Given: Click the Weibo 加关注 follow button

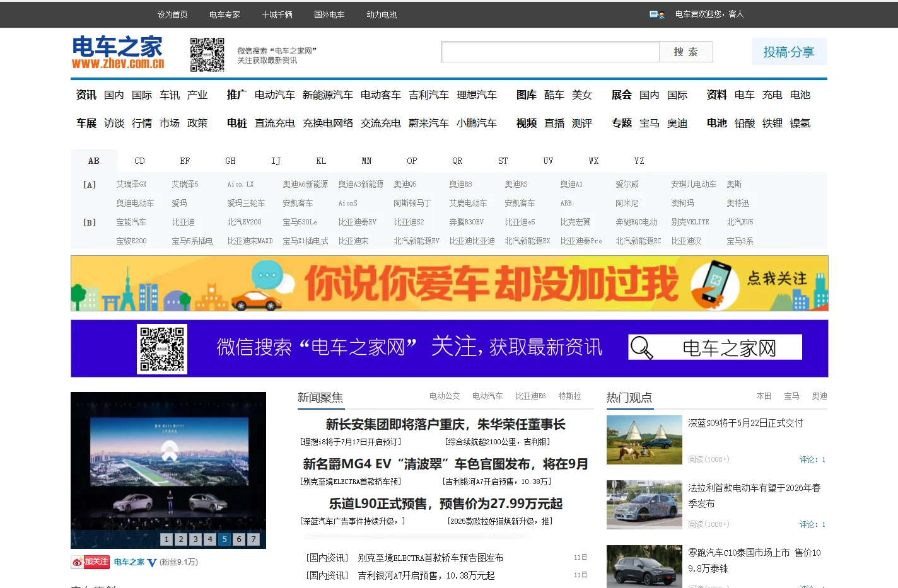Looking at the screenshot, I should [x=91, y=562].
